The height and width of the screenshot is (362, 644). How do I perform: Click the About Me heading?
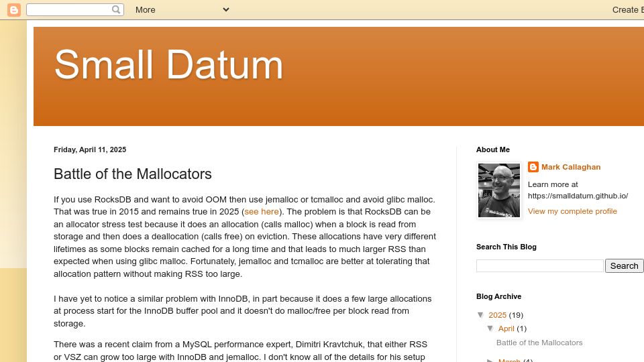(x=493, y=149)
